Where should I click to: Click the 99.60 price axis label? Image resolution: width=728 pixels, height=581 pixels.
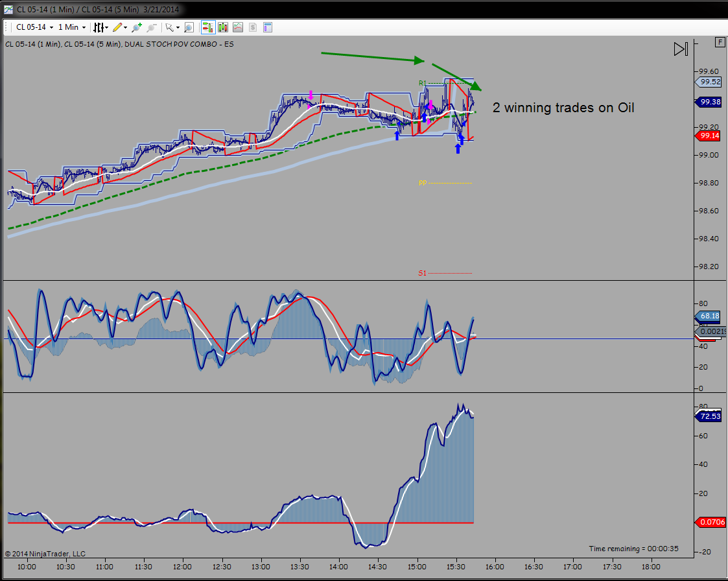[709, 71]
